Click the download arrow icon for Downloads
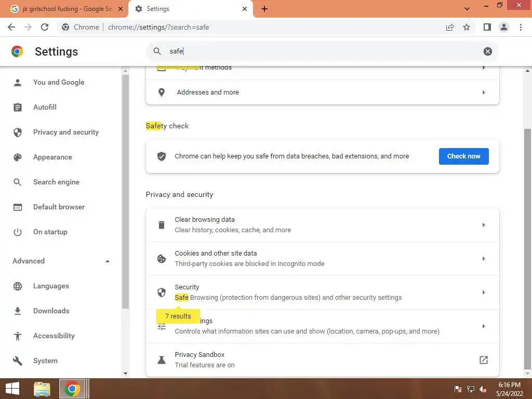This screenshot has height=399, width=532. [x=18, y=311]
